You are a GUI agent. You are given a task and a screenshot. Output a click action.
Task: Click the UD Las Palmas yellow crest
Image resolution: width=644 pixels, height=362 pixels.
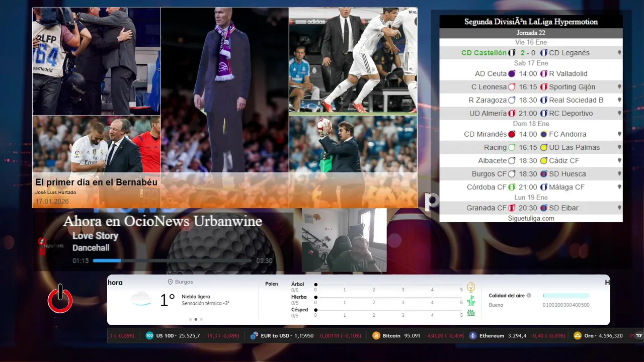click(544, 147)
